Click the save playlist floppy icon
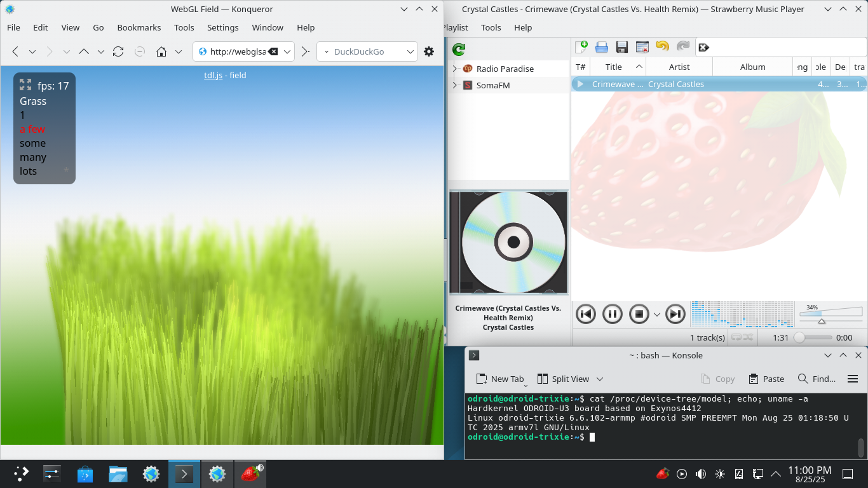Screen dimensions: 868x488 coord(622,47)
